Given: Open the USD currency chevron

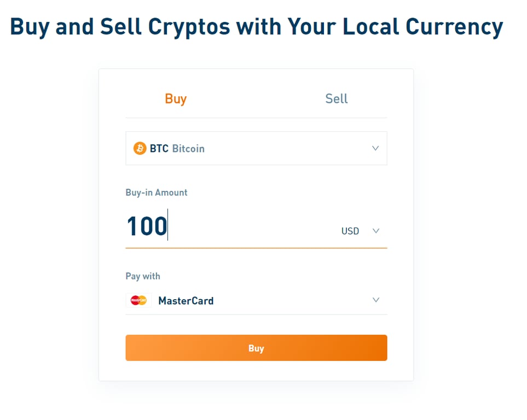Looking at the screenshot, I should (376, 231).
